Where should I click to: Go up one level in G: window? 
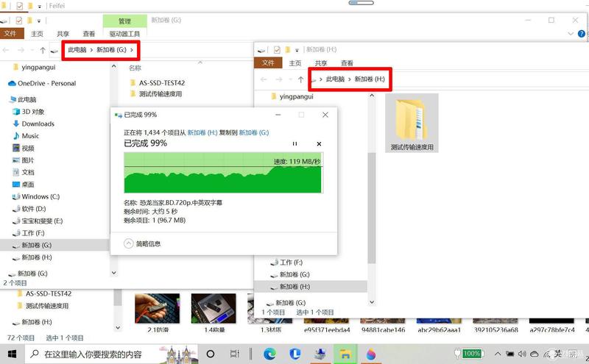pyautogui.click(x=43, y=50)
